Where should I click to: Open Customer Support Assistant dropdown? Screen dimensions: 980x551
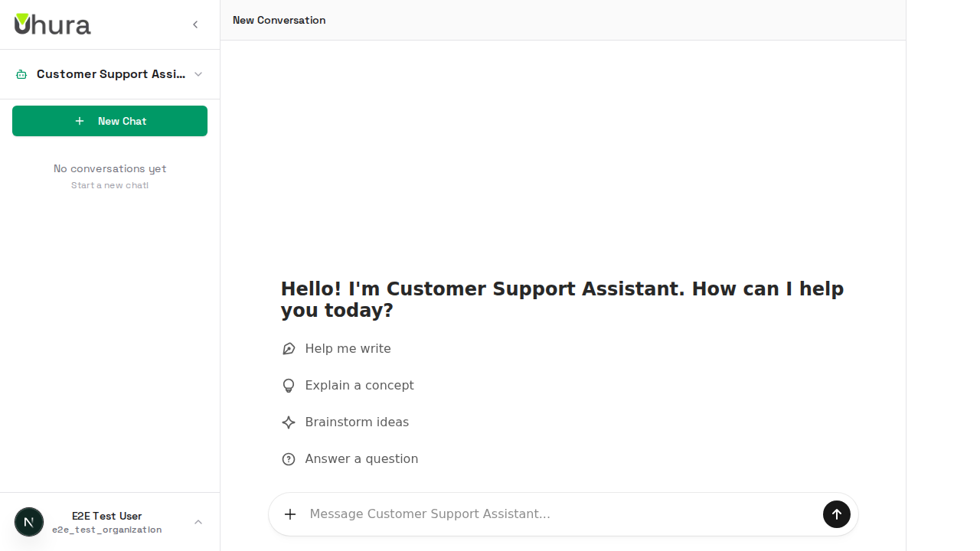[x=110, y=74]
